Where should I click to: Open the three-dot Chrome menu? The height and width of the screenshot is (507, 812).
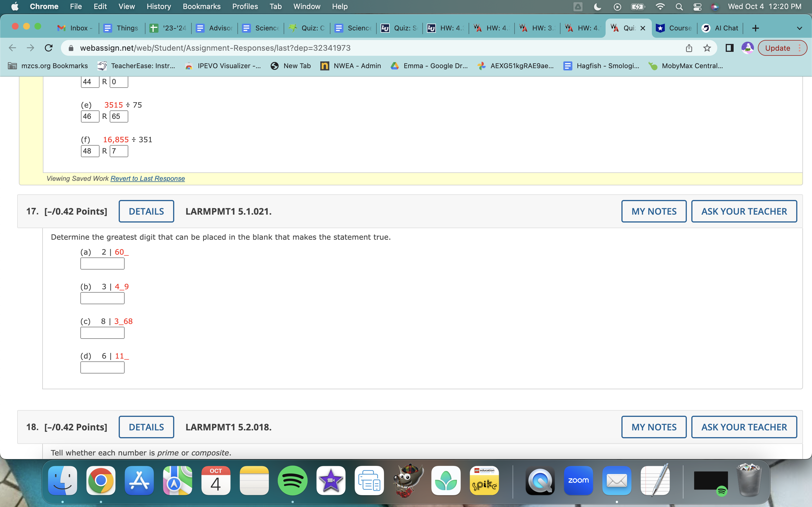(x=801, y=48)
